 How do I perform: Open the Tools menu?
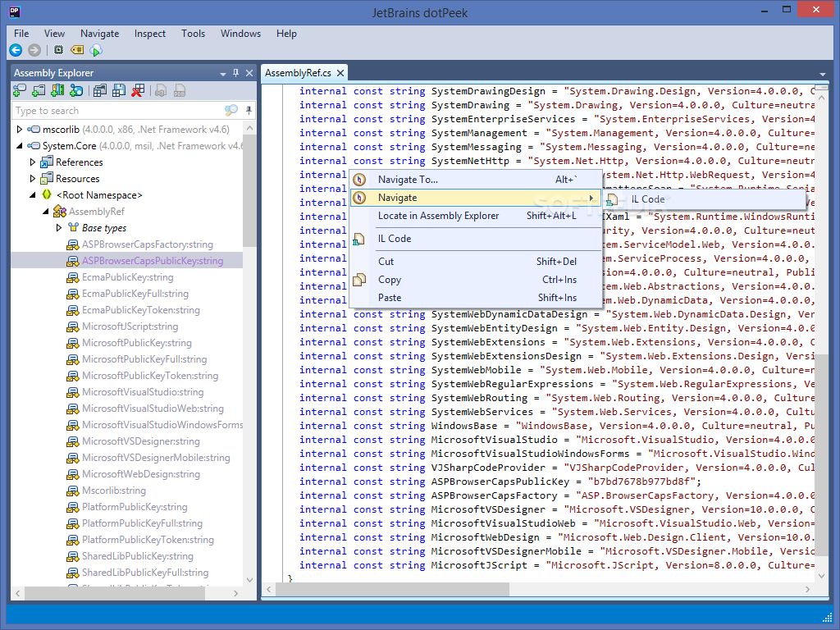(193, 33)
